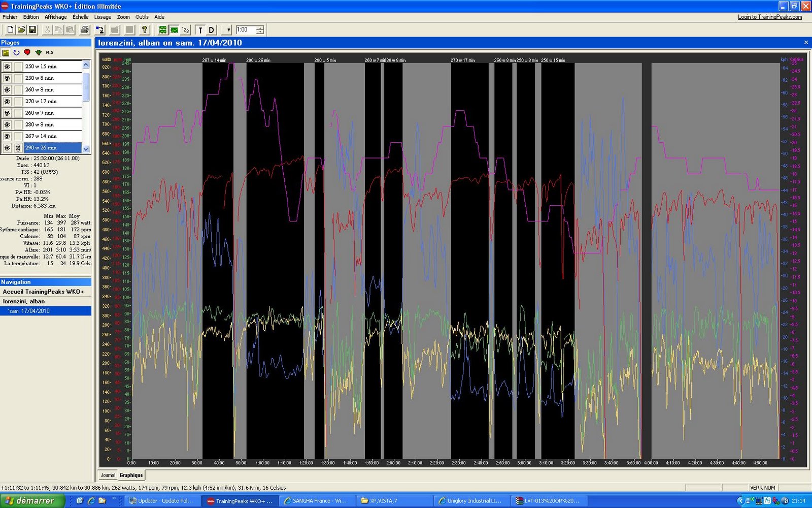812x508 pixels.
Task: Open the Zoom menu
Action: tap(123, 17)
